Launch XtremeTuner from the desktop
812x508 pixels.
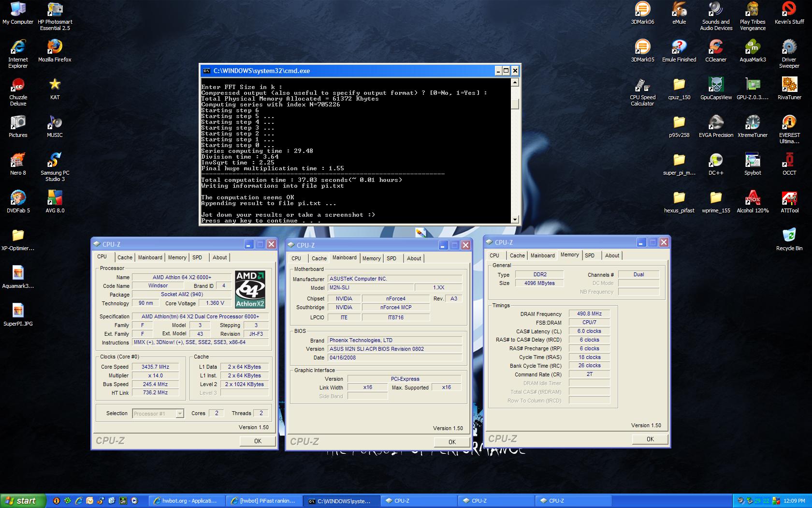pos(753,126)
